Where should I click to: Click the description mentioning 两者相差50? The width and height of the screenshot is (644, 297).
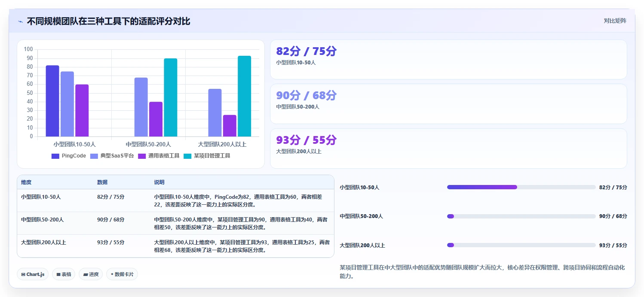pos(241,223)
